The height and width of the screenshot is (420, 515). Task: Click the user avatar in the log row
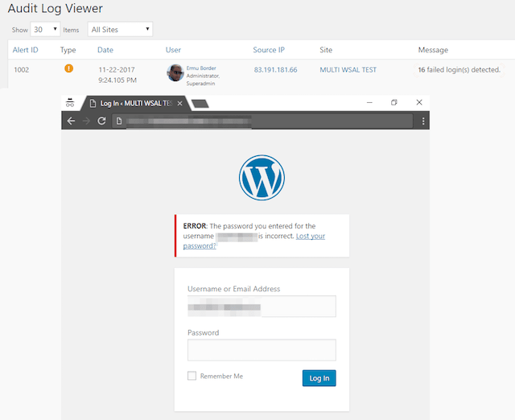coord(175,72)
